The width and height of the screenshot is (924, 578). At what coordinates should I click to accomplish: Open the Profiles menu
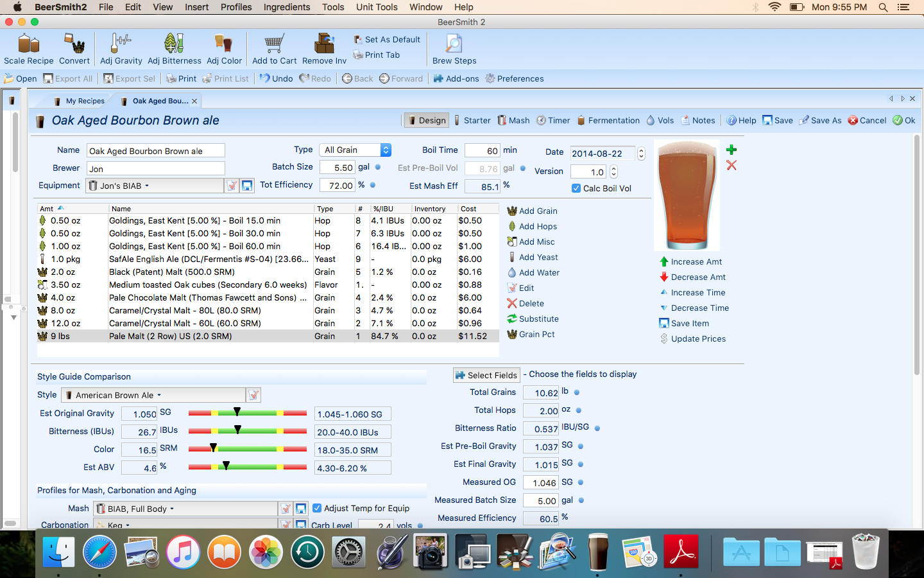coord(236,7)
